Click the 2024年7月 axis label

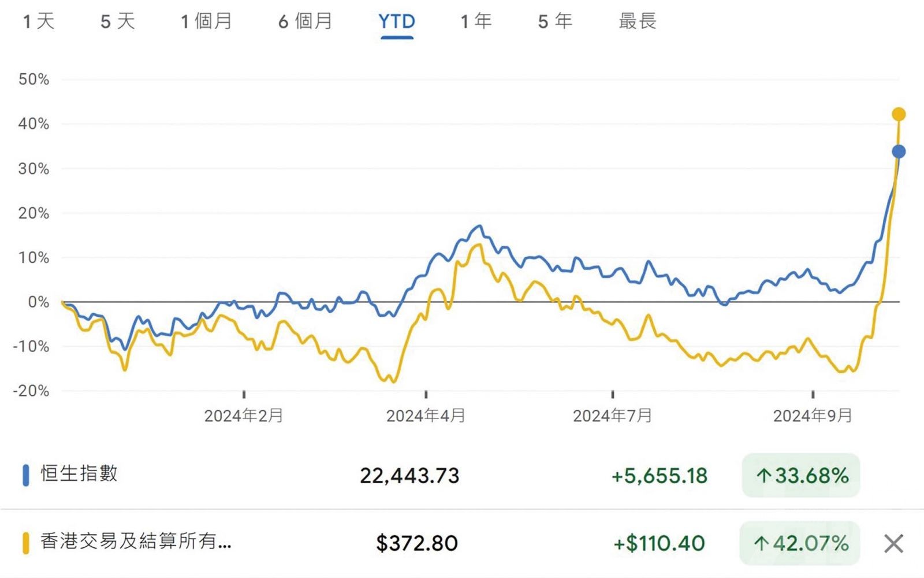point(612,416)
